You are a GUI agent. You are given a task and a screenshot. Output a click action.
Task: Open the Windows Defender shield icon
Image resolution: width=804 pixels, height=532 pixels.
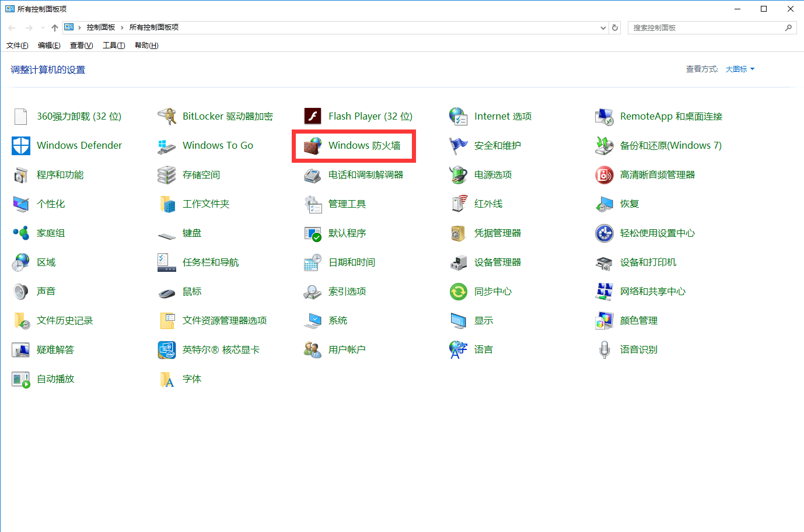[21, 146]
